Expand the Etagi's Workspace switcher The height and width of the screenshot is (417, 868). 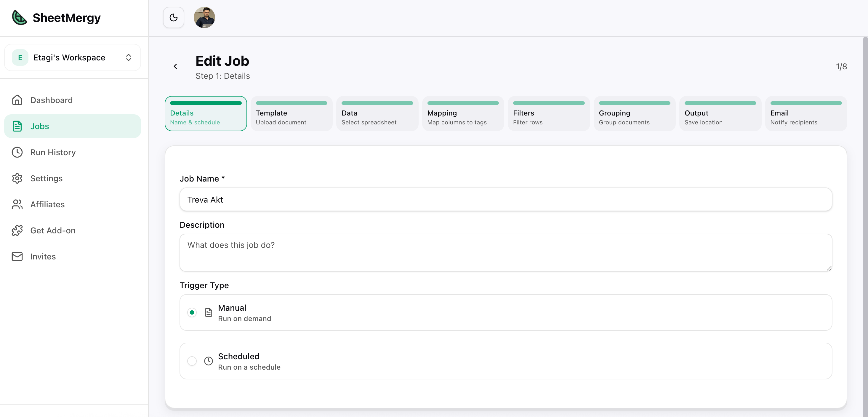pos(128,57)
